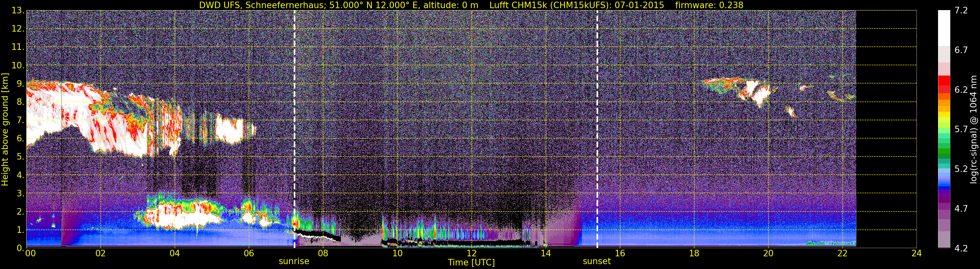Click the y-axis tick label '6.'
980x269 pixels.
(x=20, y=139)
